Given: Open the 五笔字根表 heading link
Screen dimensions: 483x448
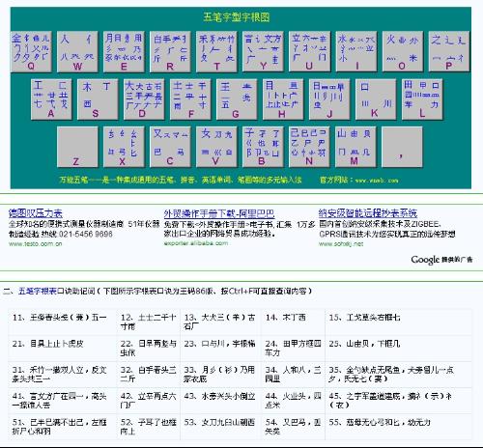Looking at the screenshot, I should [x=38, y=292].
